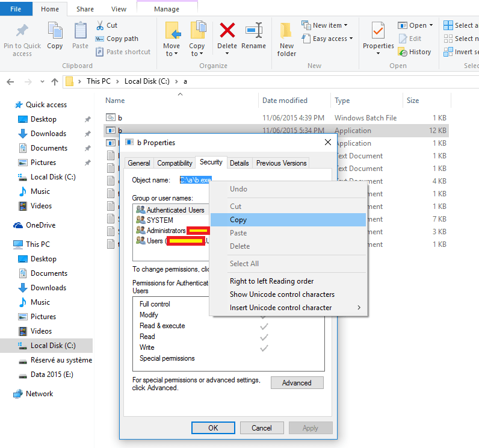The height and width of the screenshot is (448, 479).
Task: Choose Right to left Reading order
Action: tap(288, 281)
